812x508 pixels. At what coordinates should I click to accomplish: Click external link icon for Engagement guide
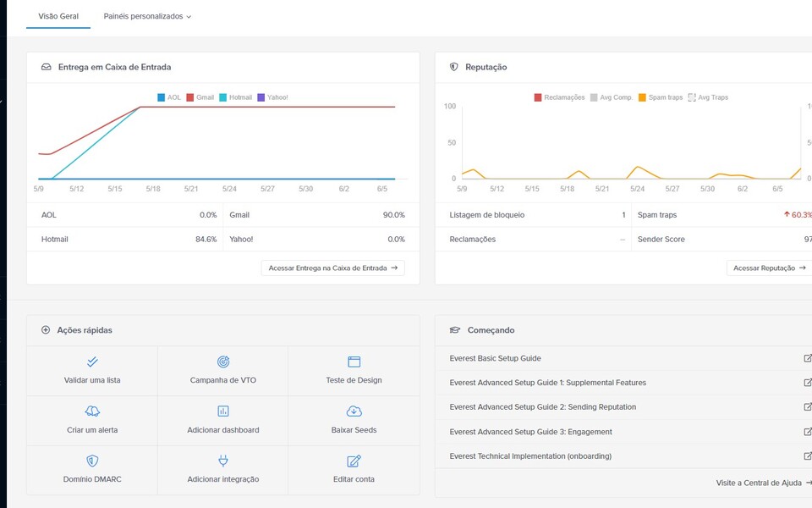pyautogui.click(x=807, y=431)
